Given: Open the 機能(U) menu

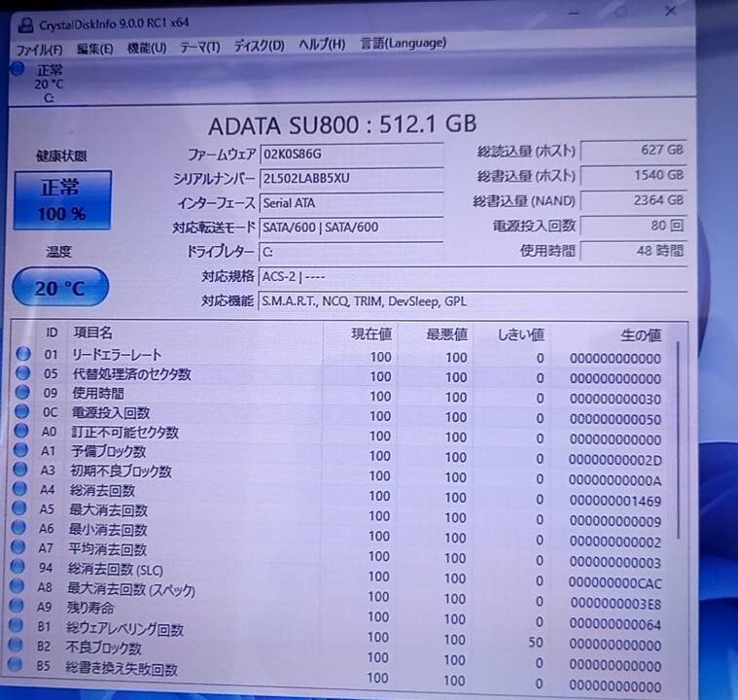Looking at the screenshot, I should point(147,48).
